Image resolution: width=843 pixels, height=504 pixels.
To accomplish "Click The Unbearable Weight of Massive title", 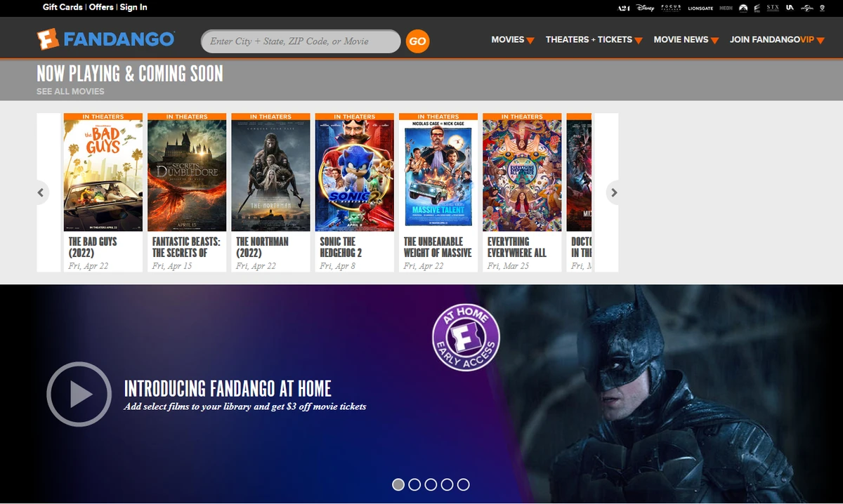I will click(438, 247).
